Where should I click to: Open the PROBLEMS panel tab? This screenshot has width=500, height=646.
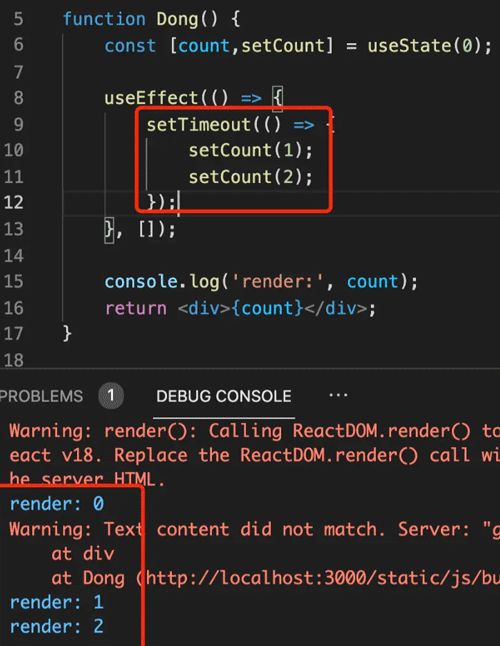[x=41, y=396]
